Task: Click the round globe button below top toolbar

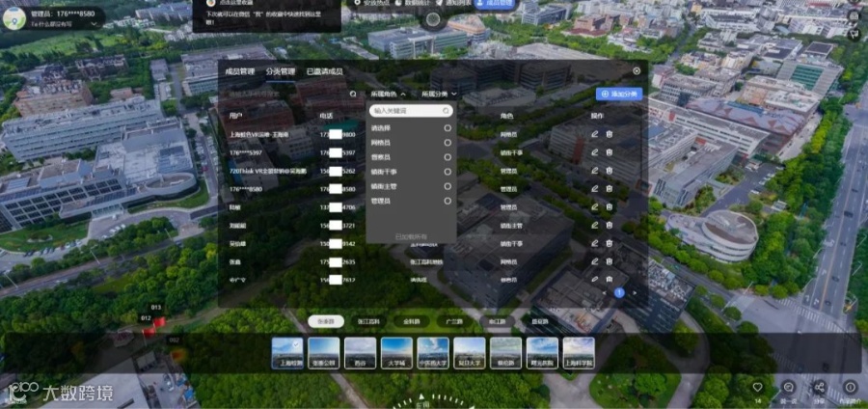Action: click(x=433, y=20)
